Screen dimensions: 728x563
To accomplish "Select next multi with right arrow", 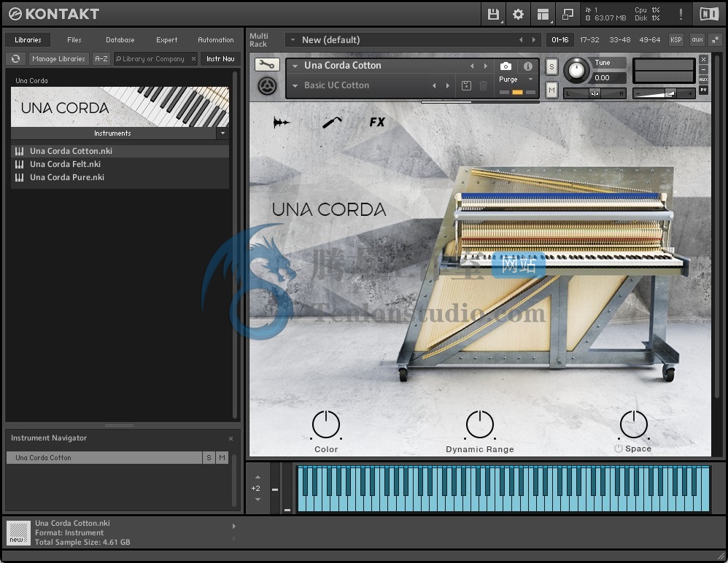I will (534, 40).
